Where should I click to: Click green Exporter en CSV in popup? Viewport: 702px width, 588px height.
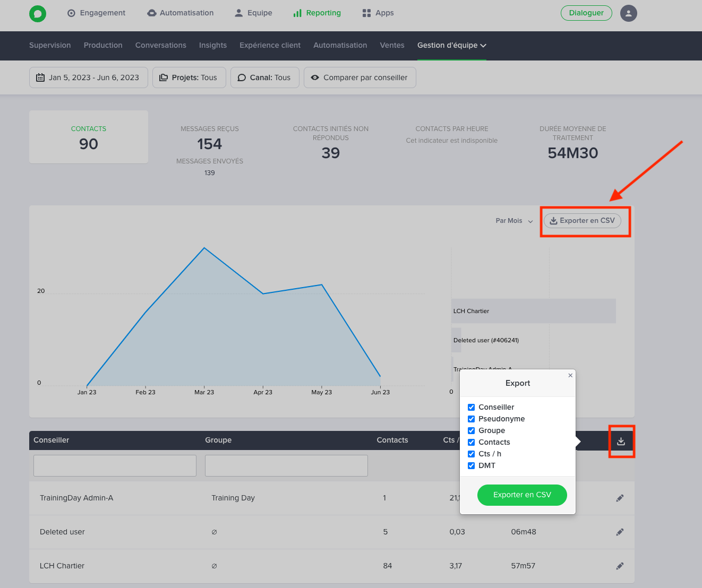click(522, 495)
